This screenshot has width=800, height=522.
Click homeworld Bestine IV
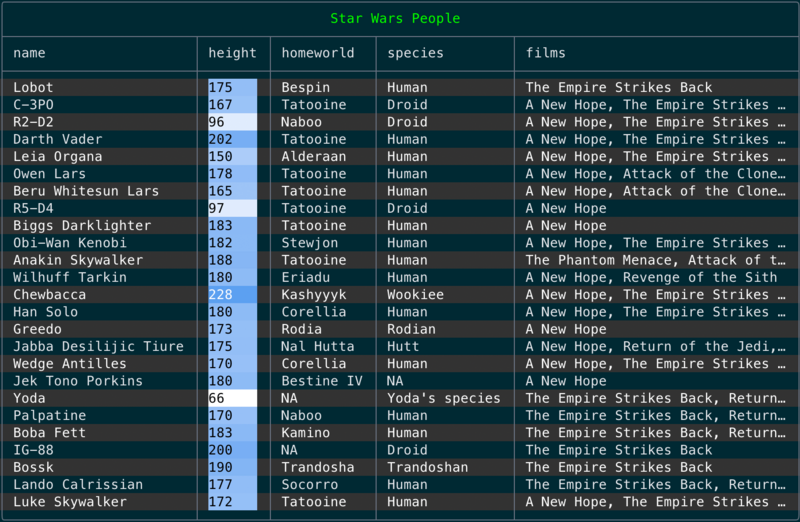click(322, 381)
